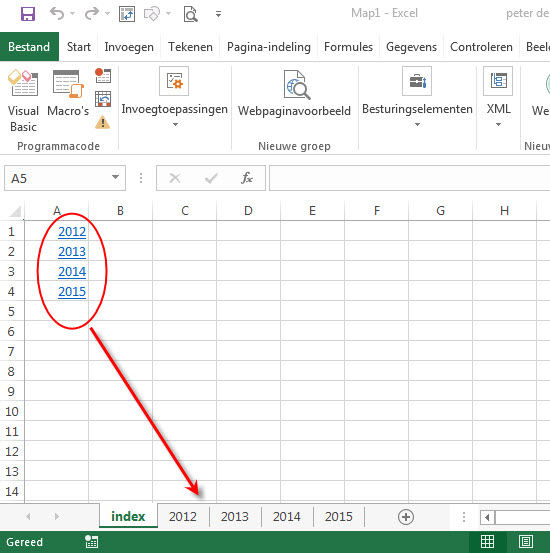Open the Macro's dialog
The height and width of the screenshot is (553, 550).
tap(68, 93)
